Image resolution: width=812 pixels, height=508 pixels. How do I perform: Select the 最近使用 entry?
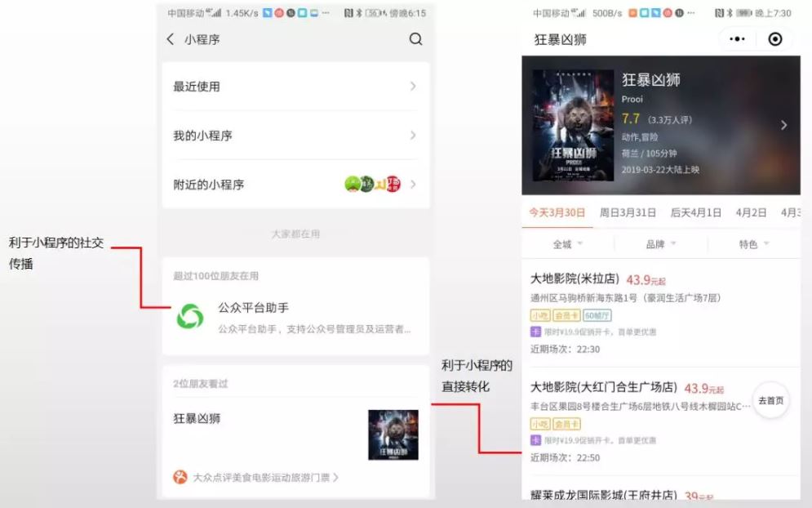295,87
